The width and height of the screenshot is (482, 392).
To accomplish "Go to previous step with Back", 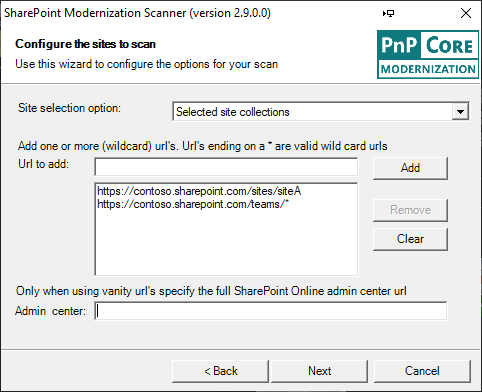I will pyautogui.click(x=220, y=371).
